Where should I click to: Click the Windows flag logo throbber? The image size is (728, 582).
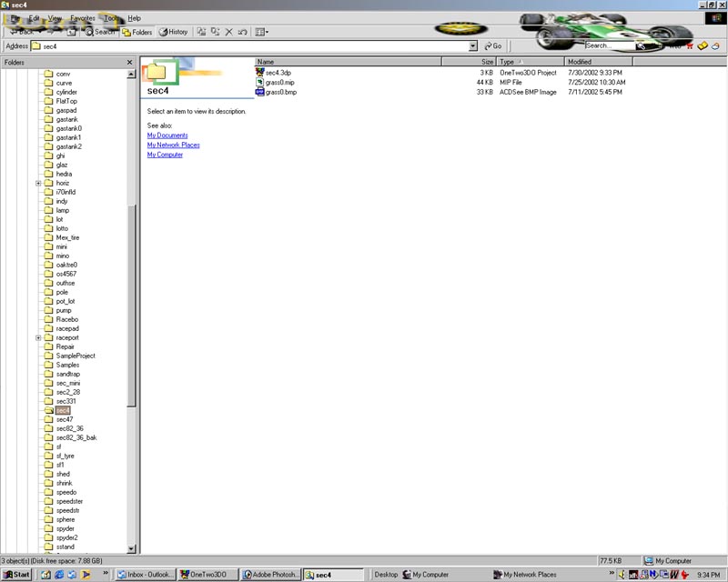[x=715, y=18]
